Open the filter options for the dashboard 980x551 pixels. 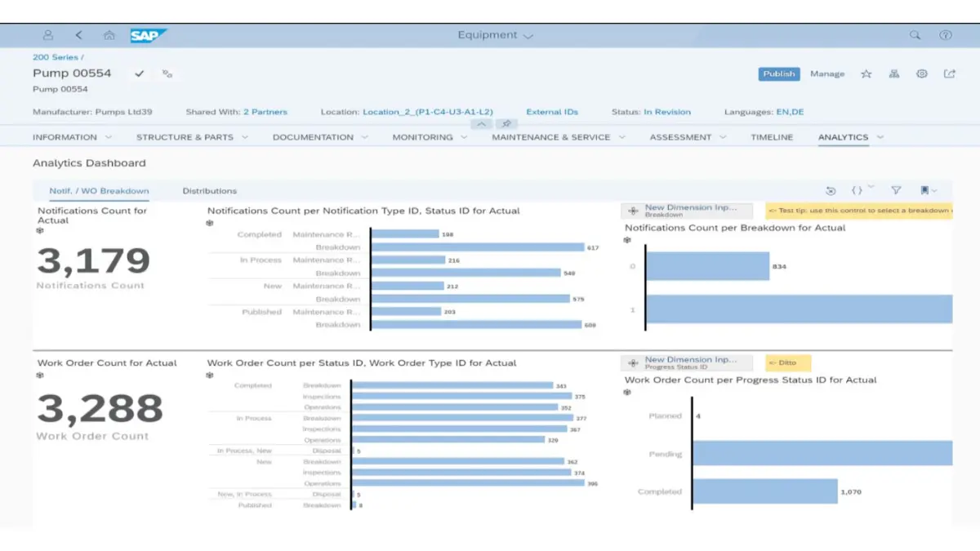click(x=896, y=190)
